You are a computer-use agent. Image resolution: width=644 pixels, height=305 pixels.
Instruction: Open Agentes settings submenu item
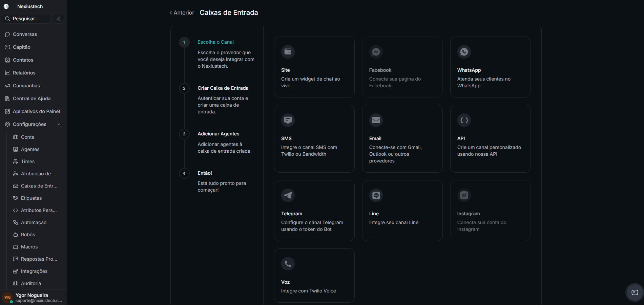(x=30, y=149)
